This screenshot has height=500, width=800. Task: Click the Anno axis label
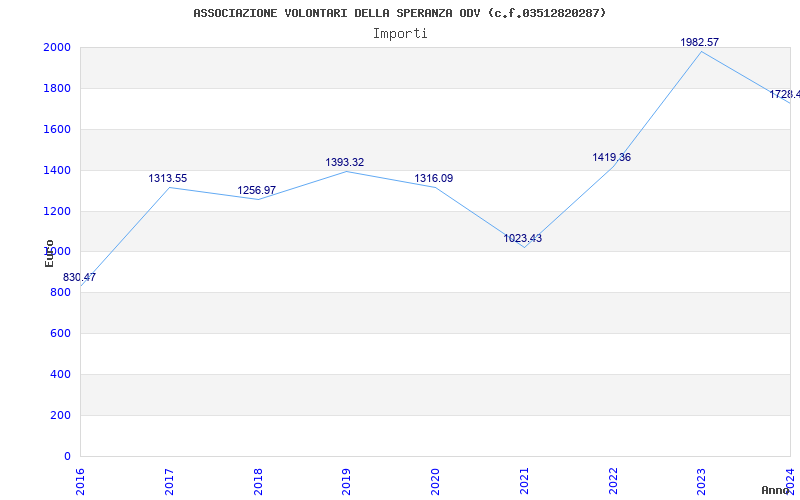coord(775,490)
